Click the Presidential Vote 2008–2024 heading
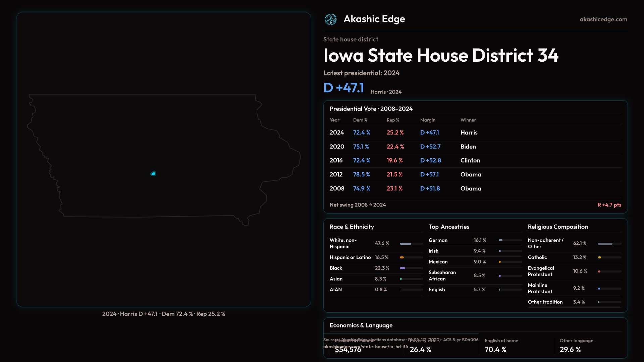This screenshot has width=644, height=362. tap(371, 109)
